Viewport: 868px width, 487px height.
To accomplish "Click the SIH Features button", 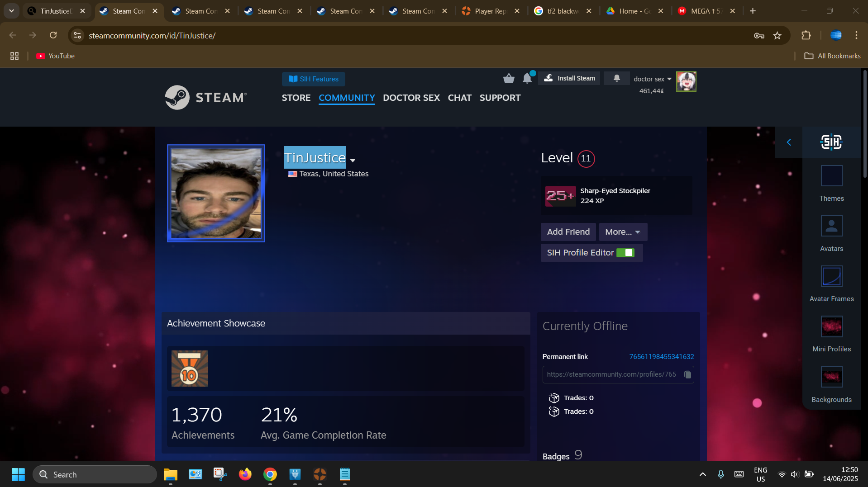I will coord(314,79).
